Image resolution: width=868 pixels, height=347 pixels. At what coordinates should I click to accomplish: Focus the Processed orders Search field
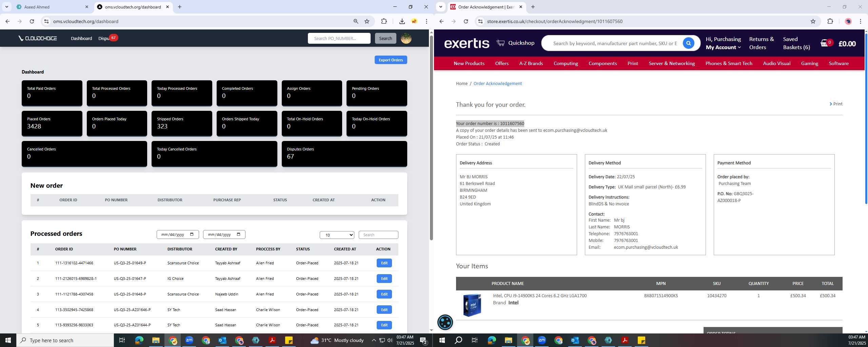(x=378, y=235)
